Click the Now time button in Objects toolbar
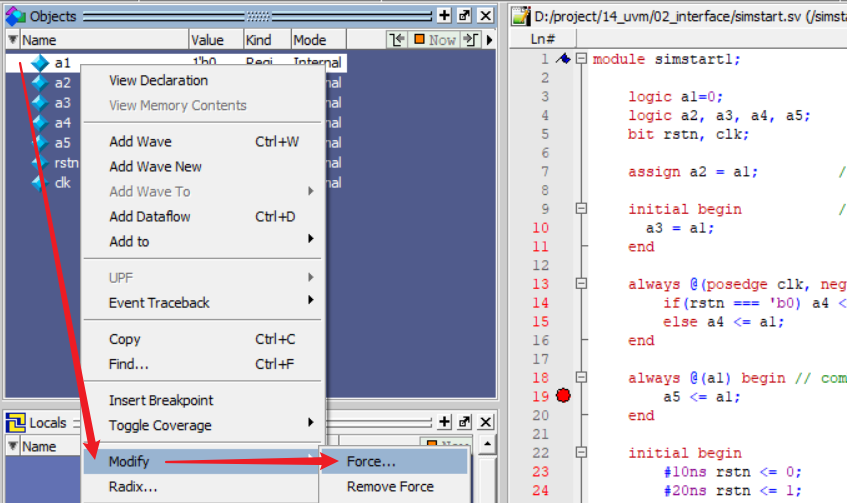 pos(435,39)
